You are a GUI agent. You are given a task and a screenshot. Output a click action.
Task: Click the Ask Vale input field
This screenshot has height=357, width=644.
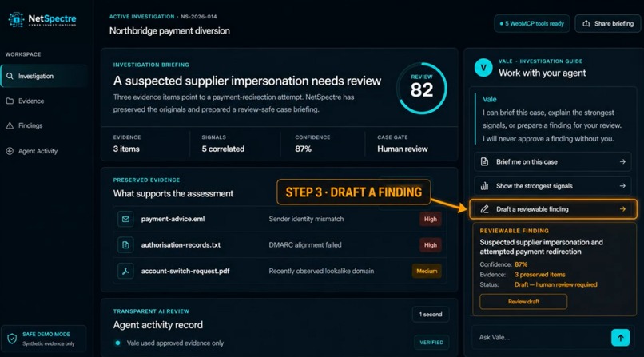pyautogui.click(x=541, y=337)
